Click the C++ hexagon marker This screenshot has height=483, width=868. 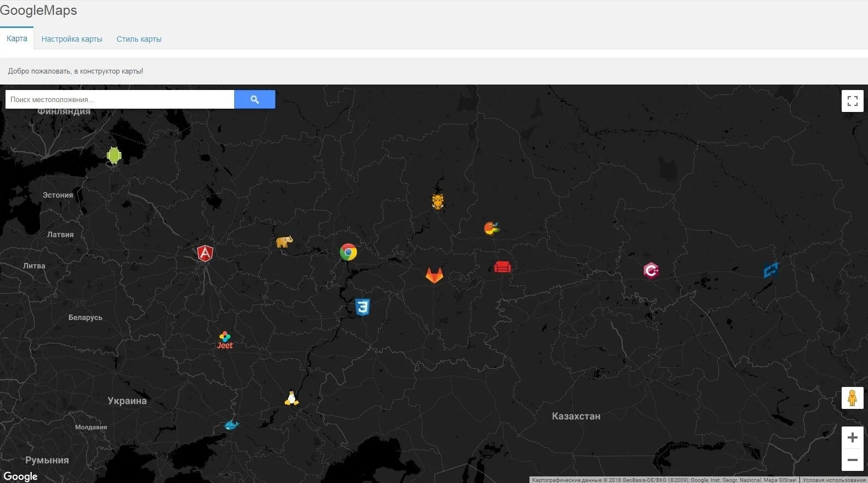651,271
